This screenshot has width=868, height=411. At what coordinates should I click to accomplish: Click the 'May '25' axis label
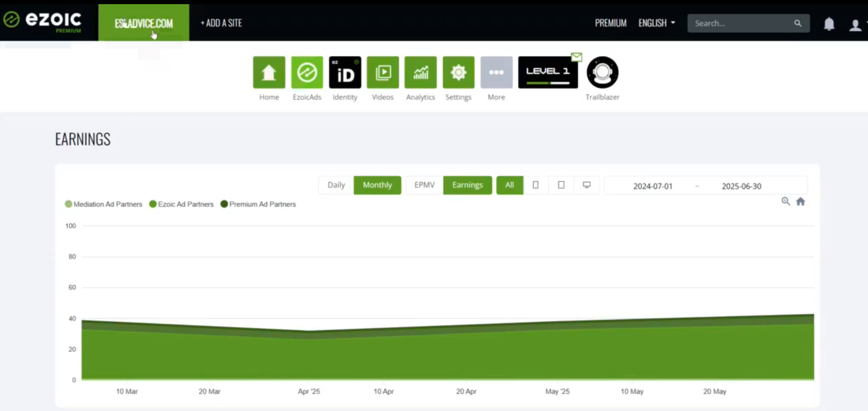557,391
